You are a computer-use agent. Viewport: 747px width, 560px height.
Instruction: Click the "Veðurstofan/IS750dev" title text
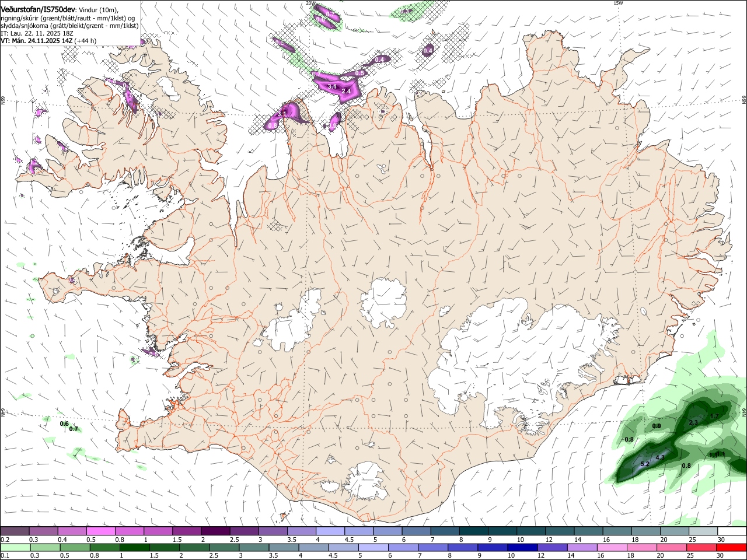tap(38, 10)
